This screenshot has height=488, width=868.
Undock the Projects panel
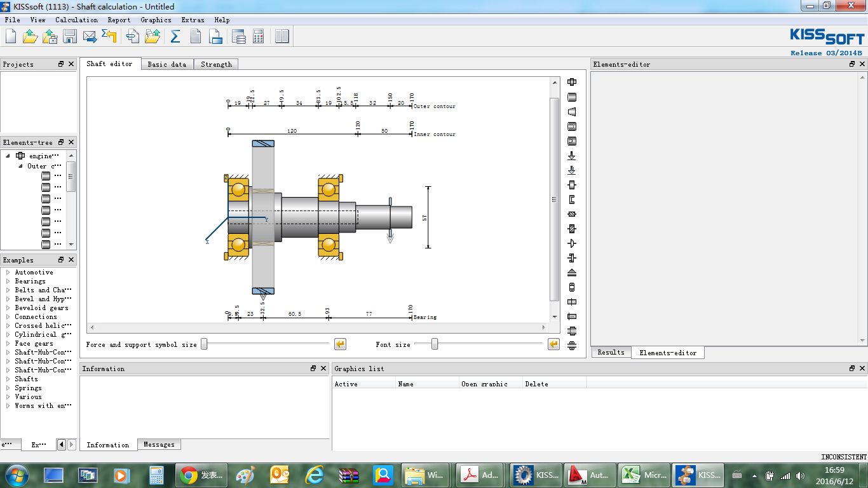click(x=61, y=64)
